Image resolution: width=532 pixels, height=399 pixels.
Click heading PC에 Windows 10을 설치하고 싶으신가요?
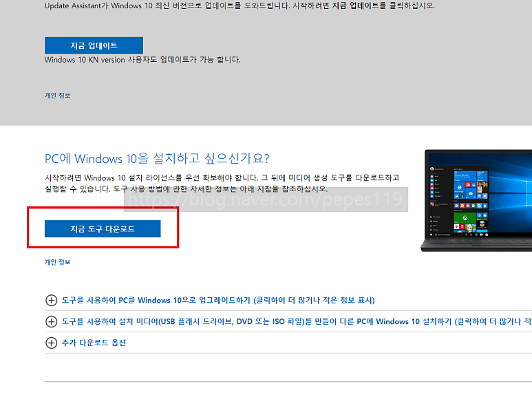157,158
